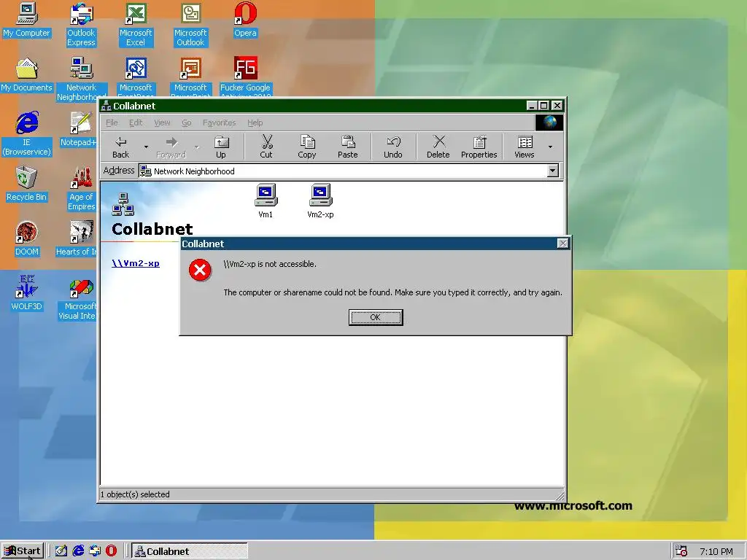747x560 pixels.
Task: Select DOOM desktop shortcut
Action: point(27,238)
